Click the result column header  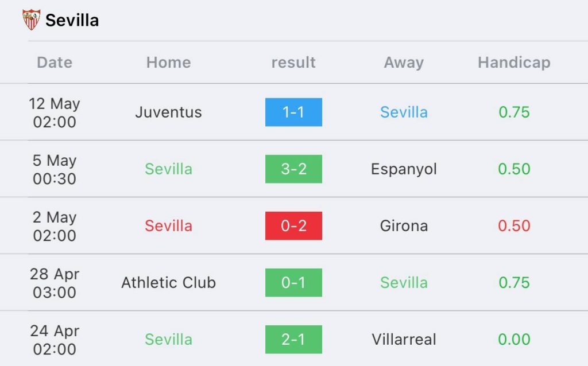point(293,63)
